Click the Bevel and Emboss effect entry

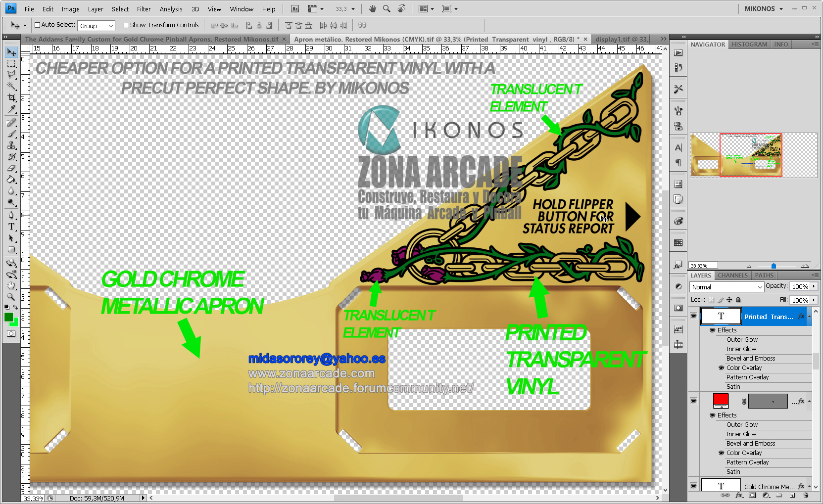pyautogui.click(x=750, y=359)
